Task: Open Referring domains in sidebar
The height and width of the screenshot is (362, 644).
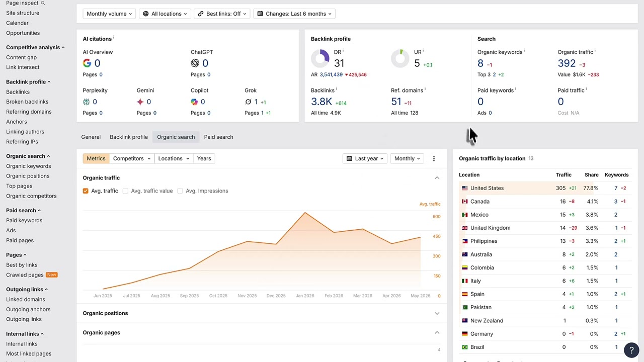Action: [x=29, y=112]
